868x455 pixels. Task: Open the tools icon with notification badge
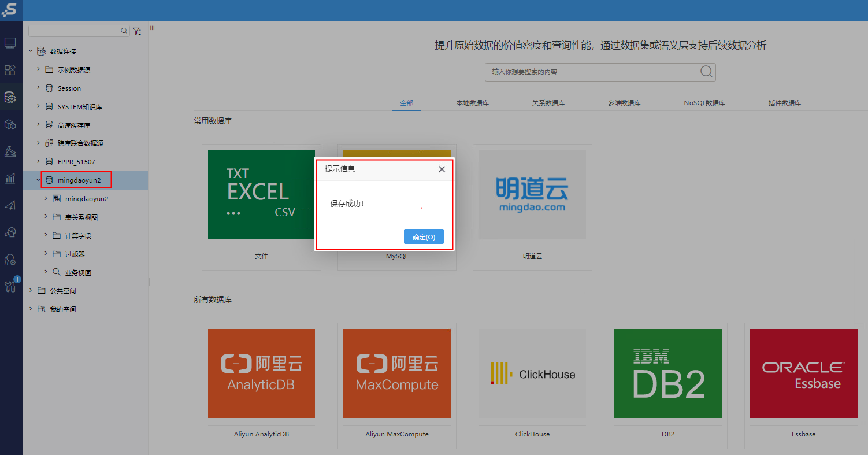coord(11,286)
